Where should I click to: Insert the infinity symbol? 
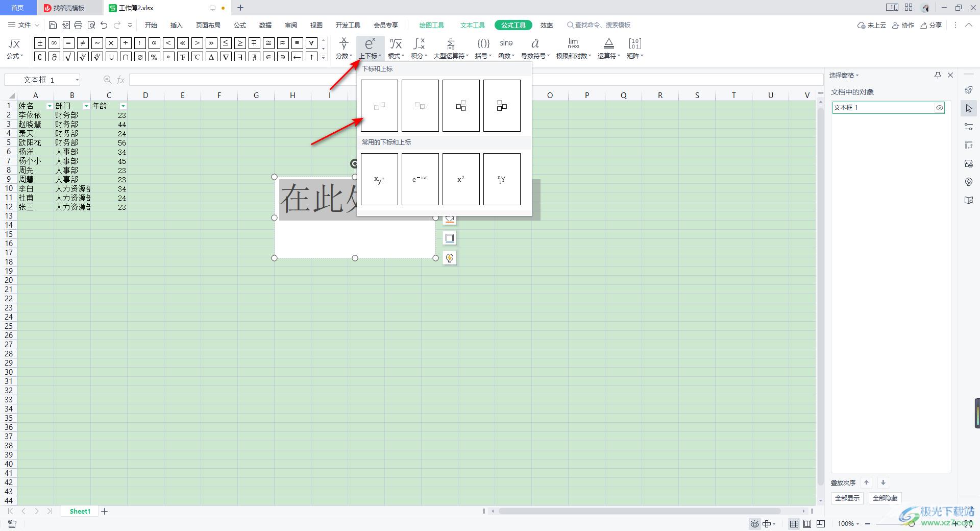pyautogui.click(x=54, y=43)
